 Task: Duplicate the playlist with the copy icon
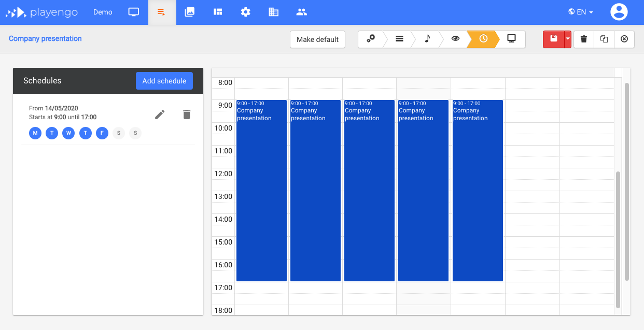604,39
